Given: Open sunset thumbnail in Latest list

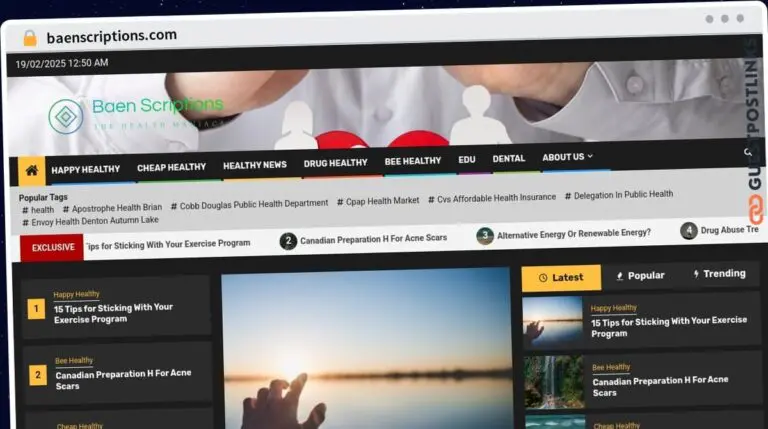Looking at the screenshot, I should click(x=552, y=322).
